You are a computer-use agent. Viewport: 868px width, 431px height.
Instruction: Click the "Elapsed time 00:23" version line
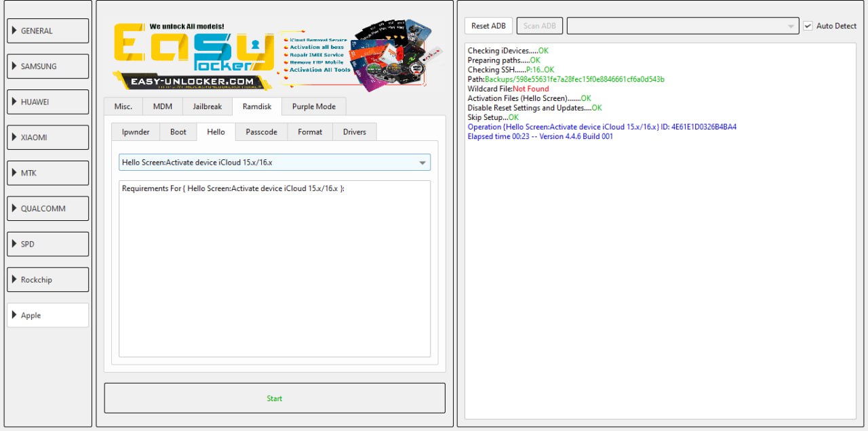540,136
